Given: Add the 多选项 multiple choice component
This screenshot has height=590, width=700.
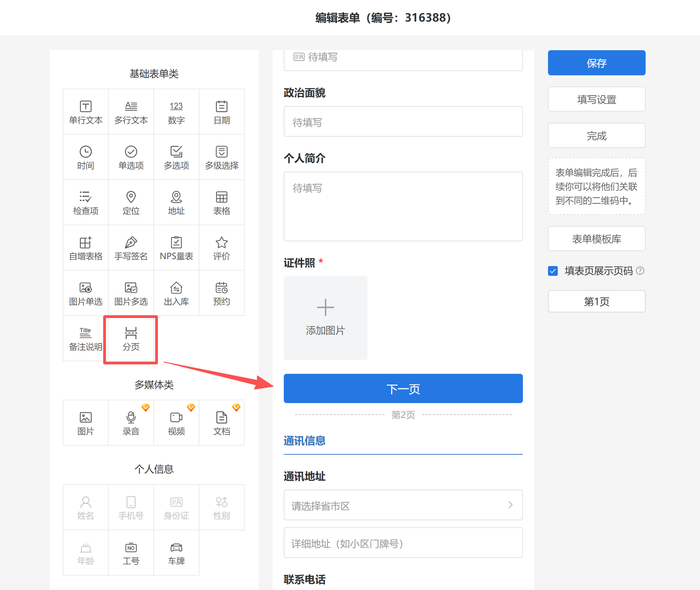Looking at the screenshot, I should [x=176, y=157].
